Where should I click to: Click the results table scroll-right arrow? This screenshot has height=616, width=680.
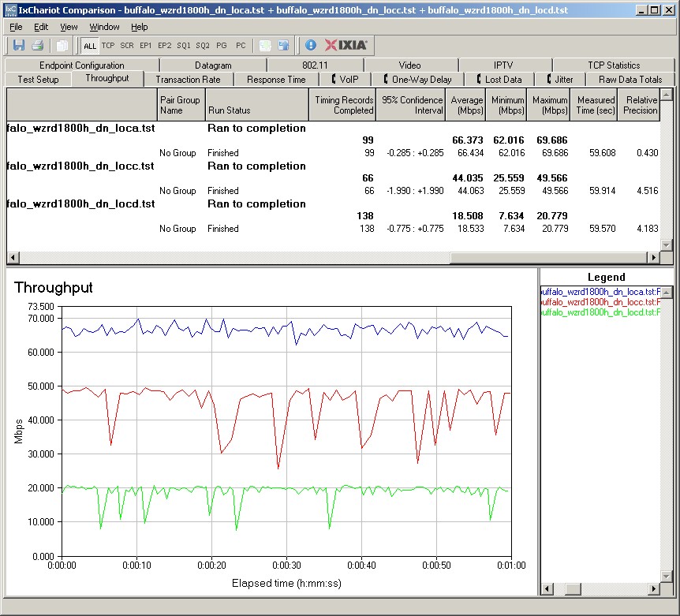(653, 257)
